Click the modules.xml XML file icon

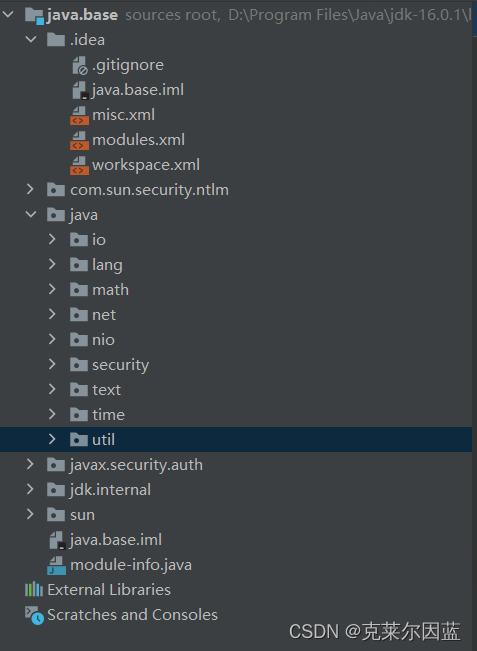pyautogui.click(x=79, y=140)
